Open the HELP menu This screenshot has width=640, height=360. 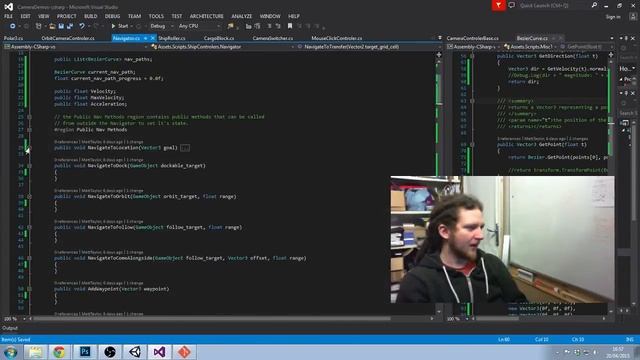pos(294,16)
